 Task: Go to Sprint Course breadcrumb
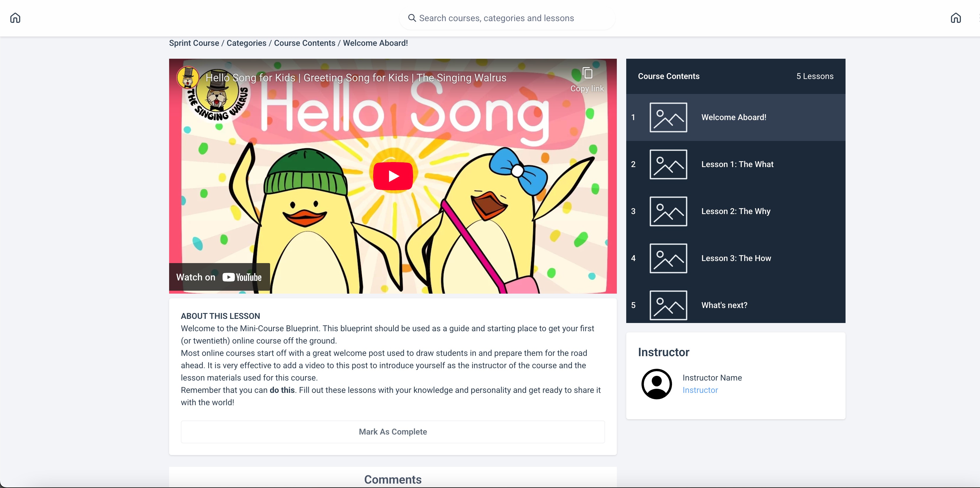tap(194, 43)
